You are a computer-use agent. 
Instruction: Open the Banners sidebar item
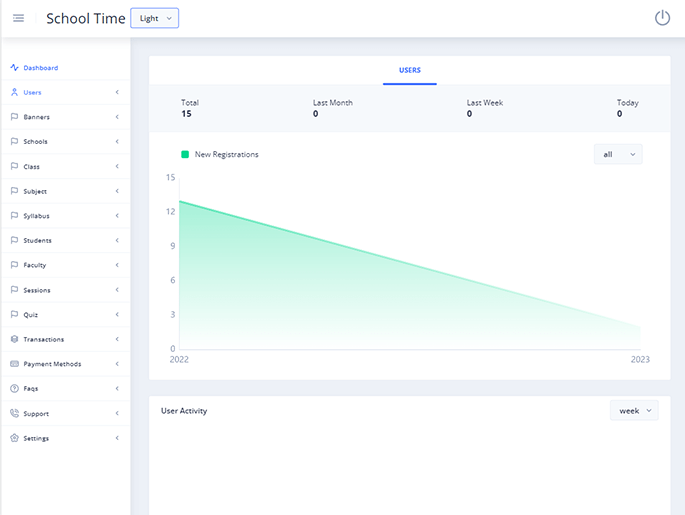[66, 117]
